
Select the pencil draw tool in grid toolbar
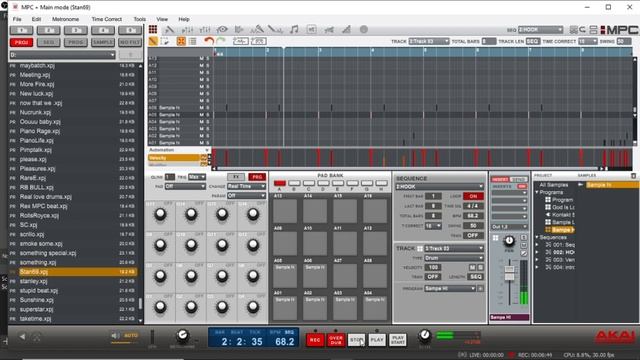click(x=153, y=41)
